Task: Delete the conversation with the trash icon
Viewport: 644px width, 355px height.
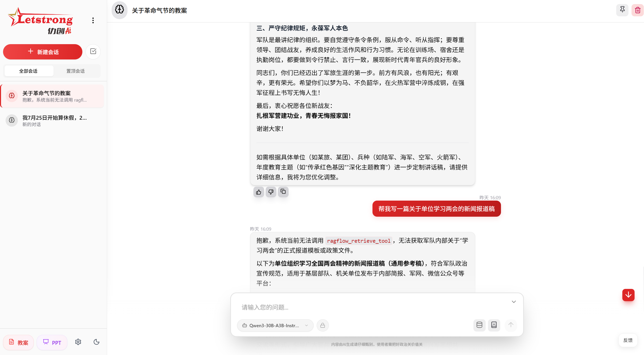Action: coord(637,10)
